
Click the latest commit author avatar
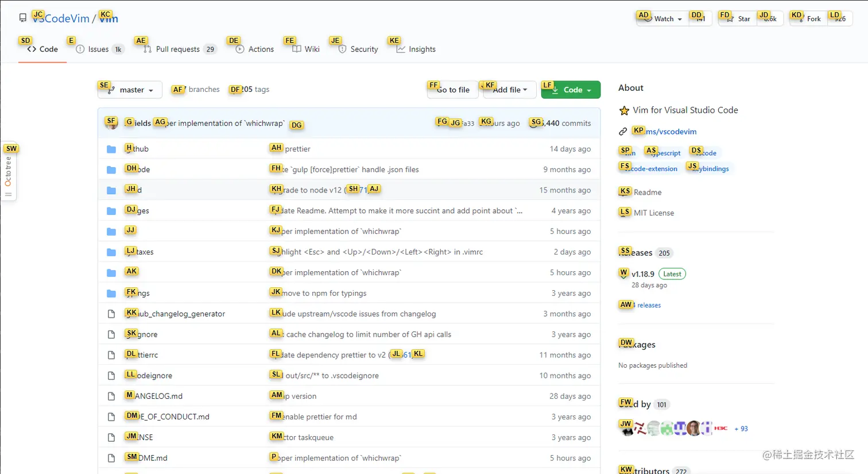(x=111, y=123)
